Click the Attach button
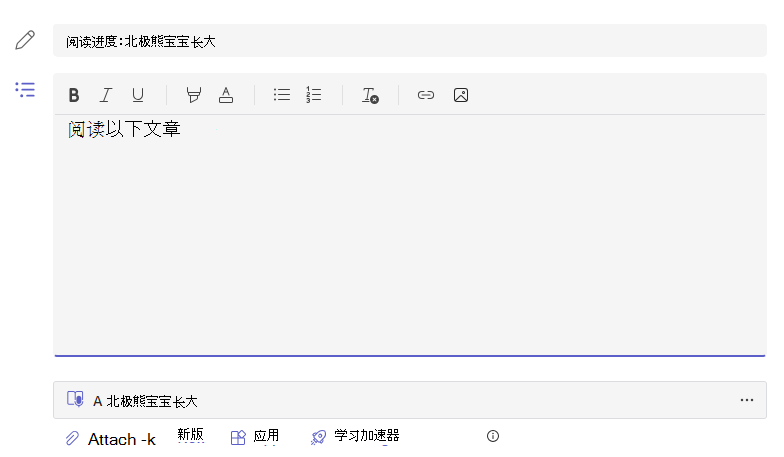This screenshot has width=784, height=457. tap(122, 440)
